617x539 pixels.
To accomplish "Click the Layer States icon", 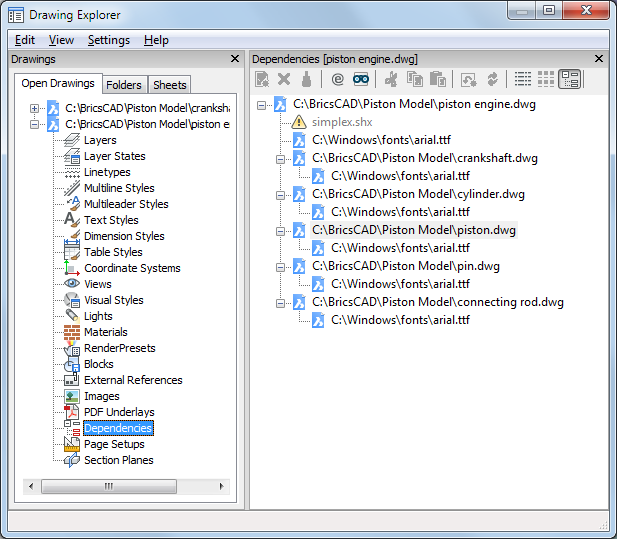I will click(72, 156).
